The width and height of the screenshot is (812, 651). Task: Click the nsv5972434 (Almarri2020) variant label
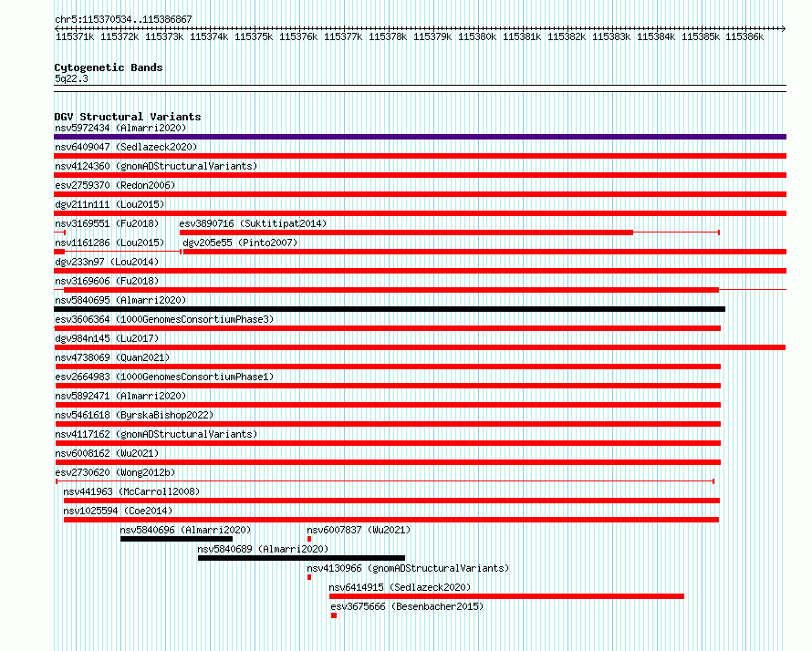120,128
